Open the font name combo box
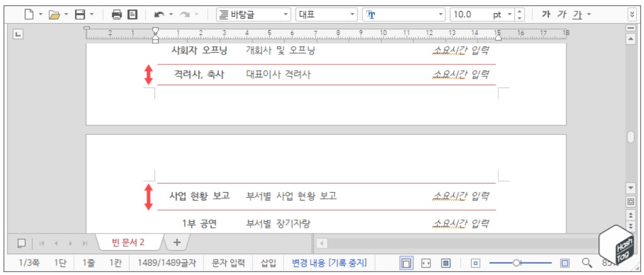The height and width of the screenshot is (275, 644). tap(404, 15)
